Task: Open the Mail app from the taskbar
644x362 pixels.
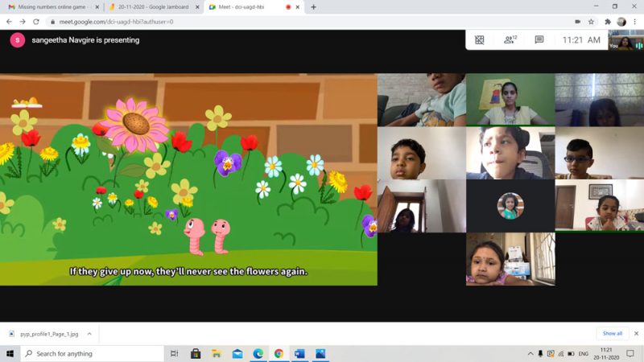Action: 237,353
